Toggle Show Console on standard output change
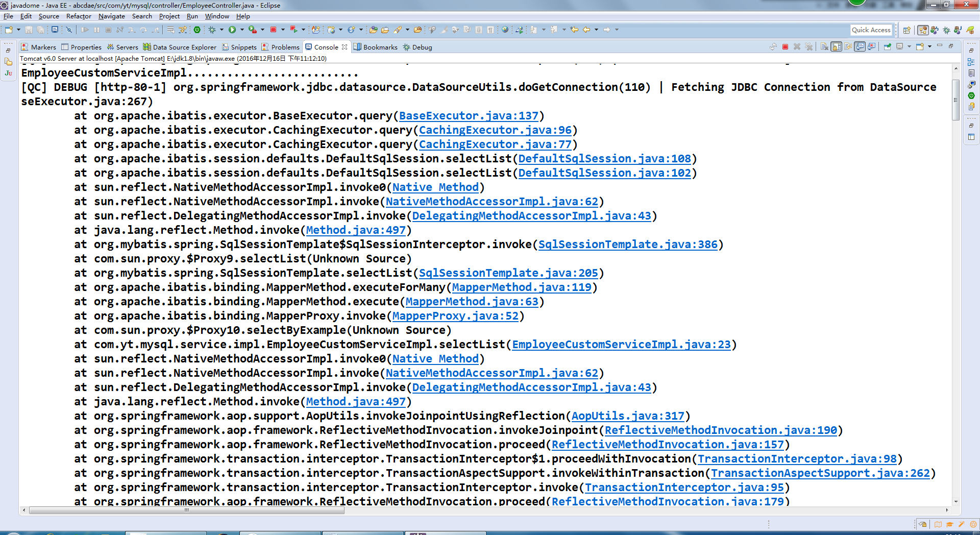This screenshot has height=535, width=980. point(860,47)
